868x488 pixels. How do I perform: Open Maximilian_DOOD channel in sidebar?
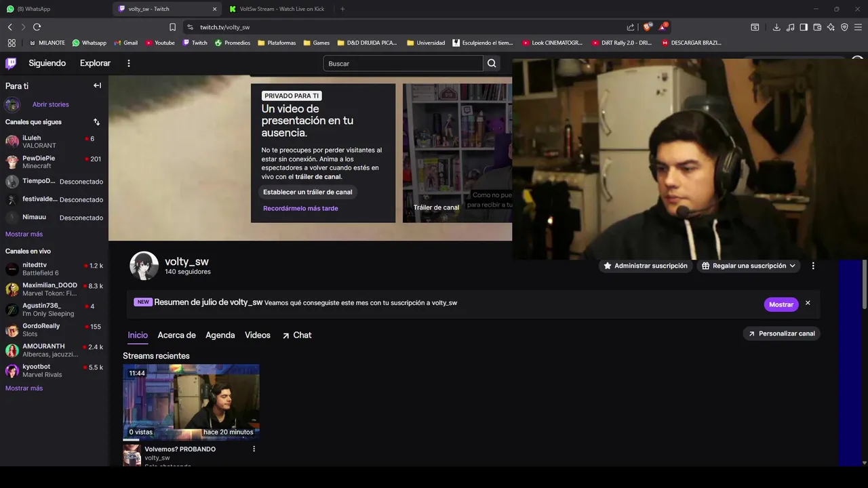click(54, 289)
